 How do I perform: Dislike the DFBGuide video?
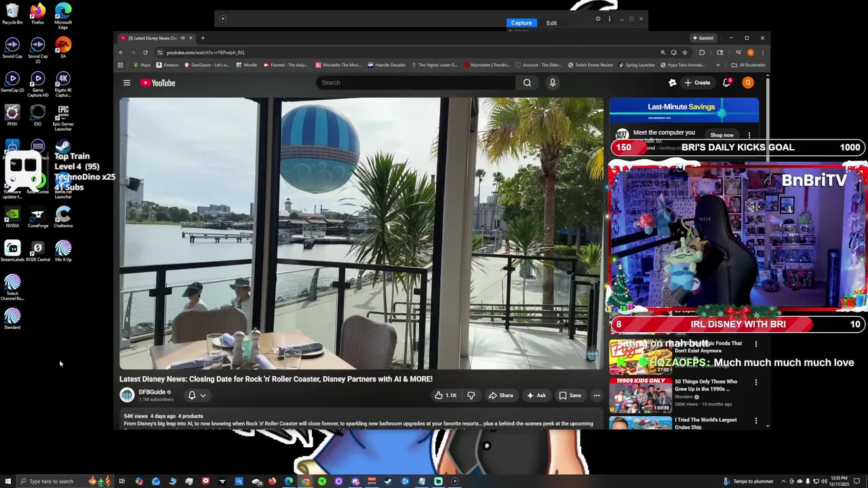tap(471, 395)
